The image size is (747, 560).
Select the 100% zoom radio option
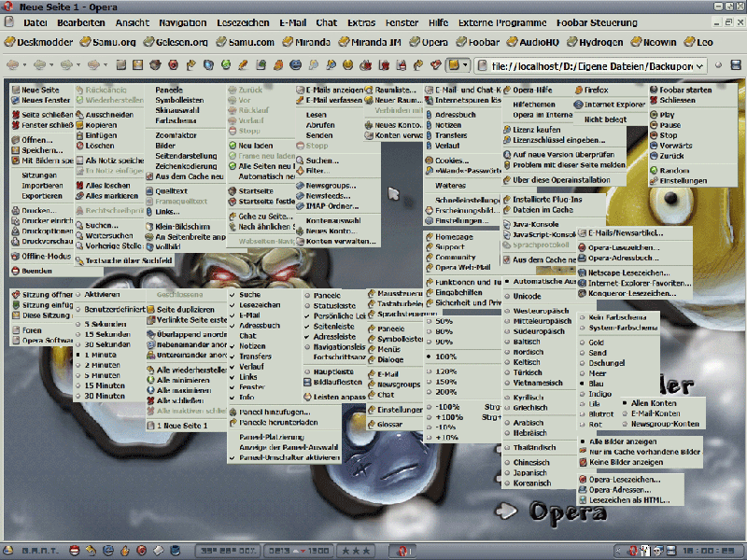[442, 357]
